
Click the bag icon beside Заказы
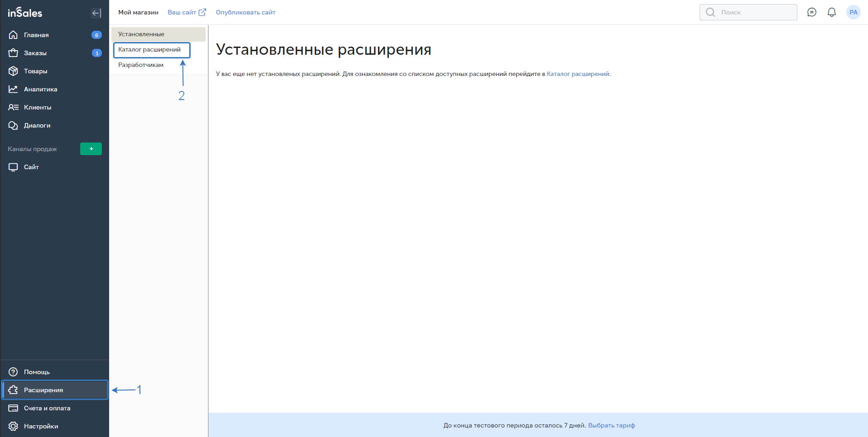click(x=13, y=53)
